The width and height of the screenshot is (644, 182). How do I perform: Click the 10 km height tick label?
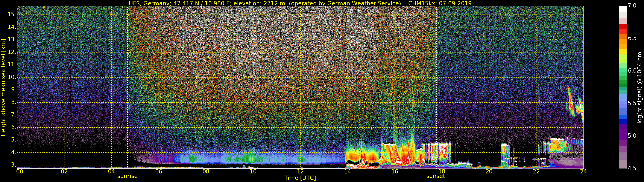coord(12,77)
